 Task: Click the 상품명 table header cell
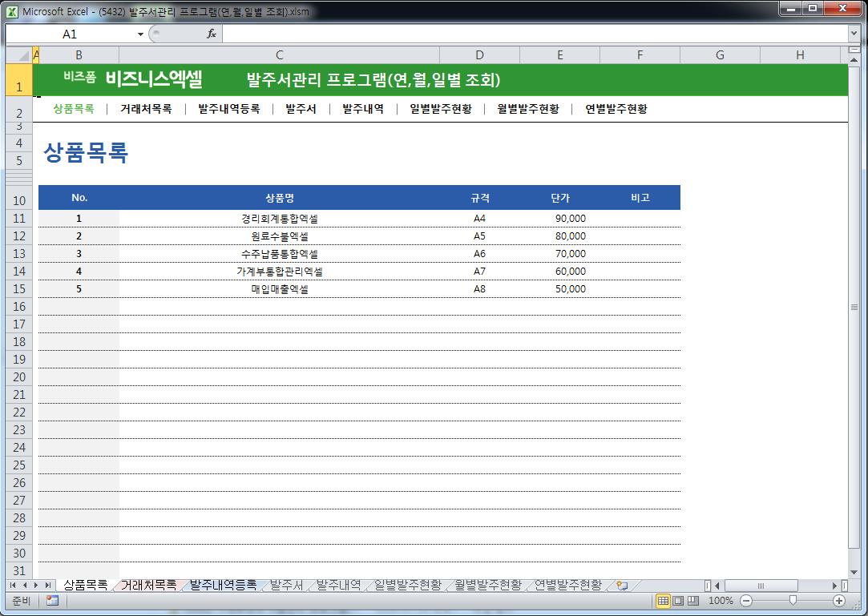tap(280, 198)
